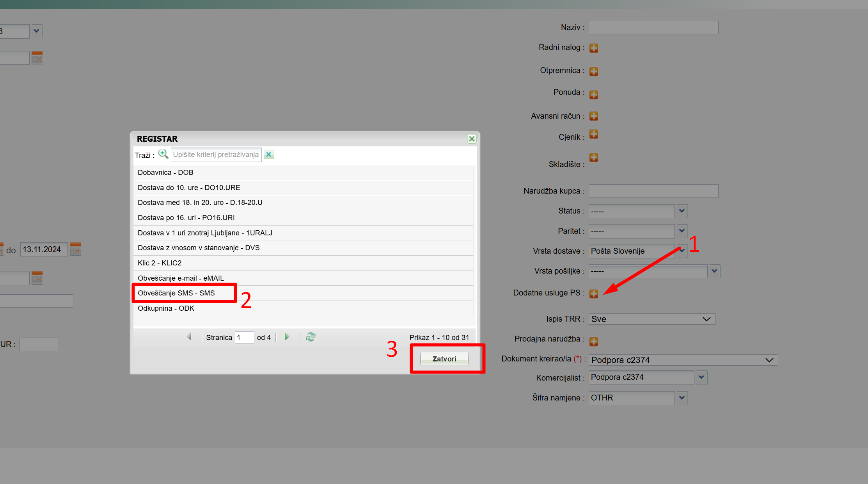Add a Ponuda via plus icon

tap(594, 95)
